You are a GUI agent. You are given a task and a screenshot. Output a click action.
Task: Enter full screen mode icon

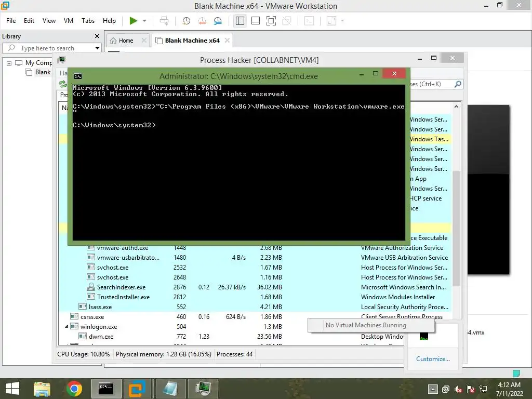pos(271,21)
